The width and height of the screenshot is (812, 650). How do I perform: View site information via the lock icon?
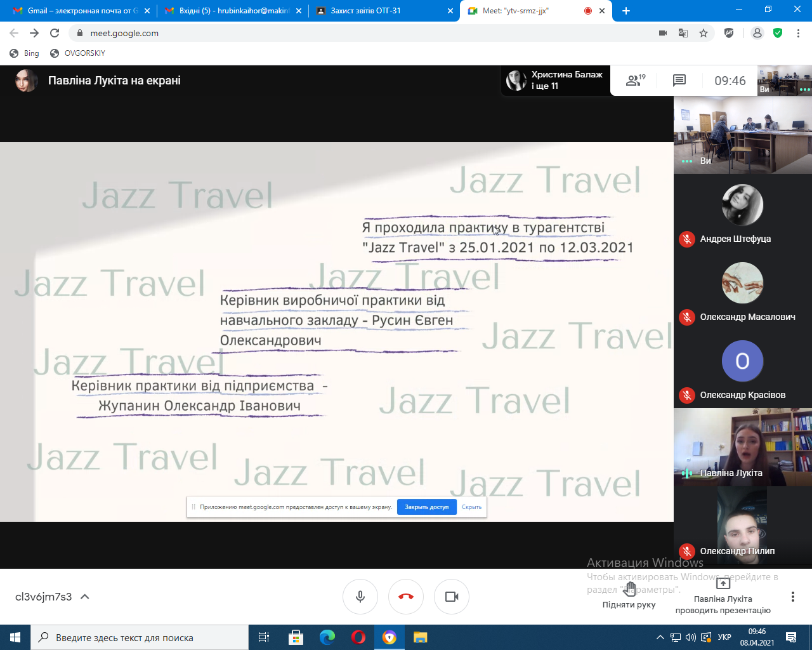80,33
